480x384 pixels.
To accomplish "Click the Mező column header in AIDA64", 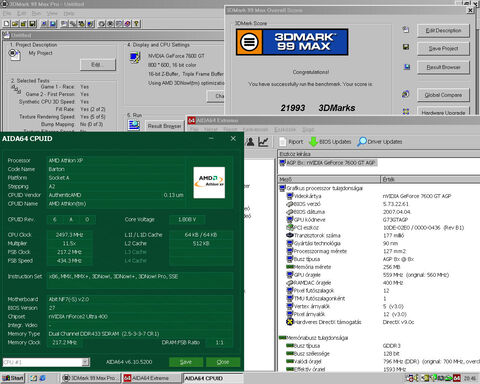I will tap(329, 179).
